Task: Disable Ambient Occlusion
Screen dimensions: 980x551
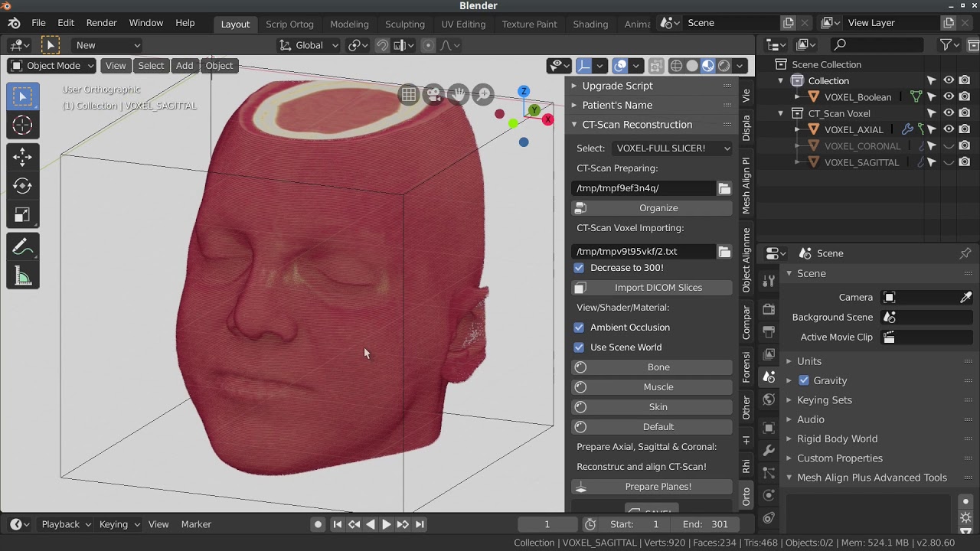Action: (580, 328)
